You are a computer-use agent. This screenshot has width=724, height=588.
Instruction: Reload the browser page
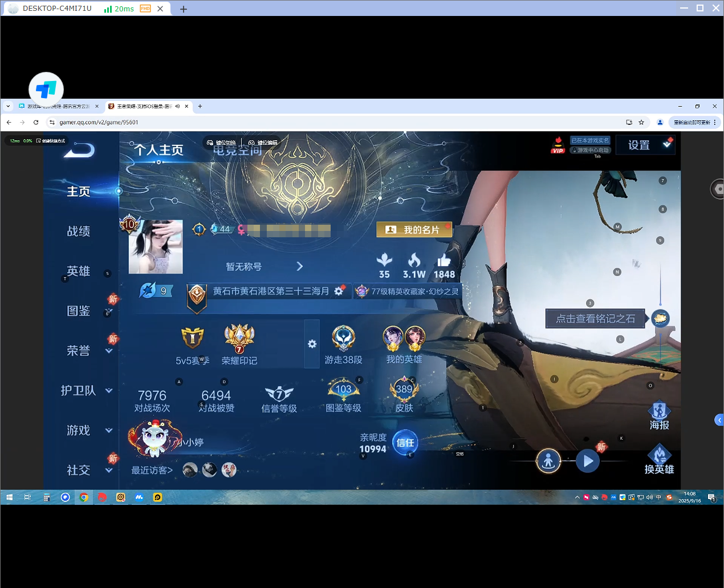(x=36, y=122)
